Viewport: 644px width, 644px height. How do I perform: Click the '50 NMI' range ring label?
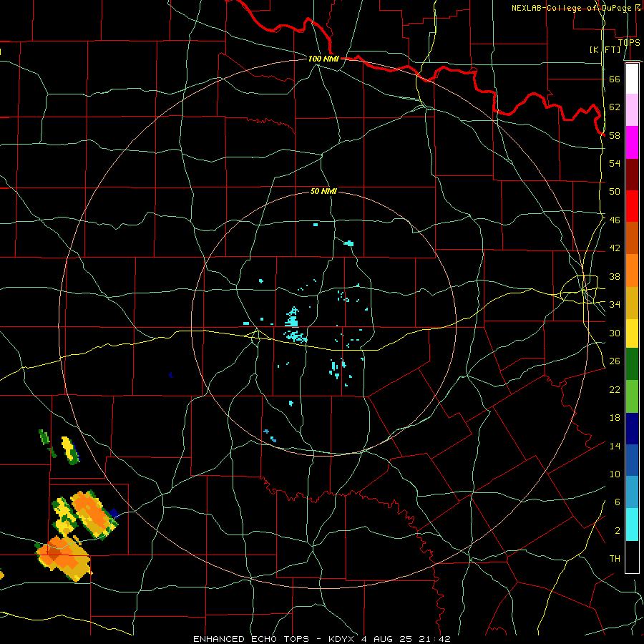(x=323, y=191)
